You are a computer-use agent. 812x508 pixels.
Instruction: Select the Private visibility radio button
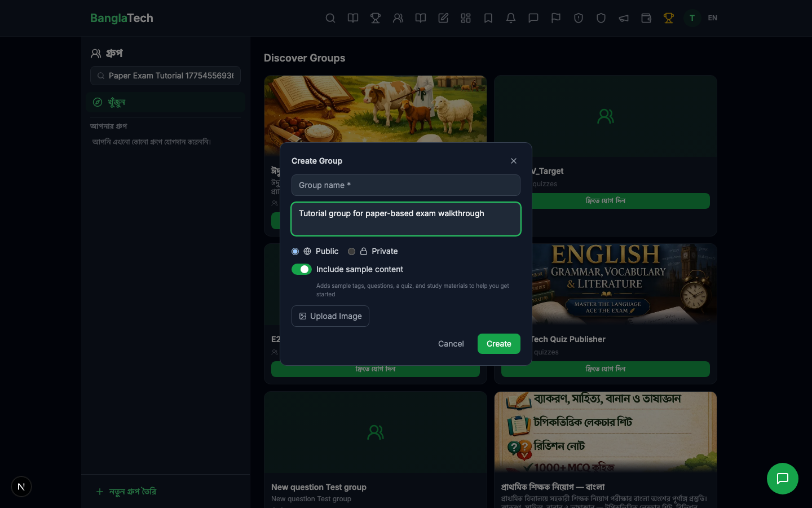[352, 251]
